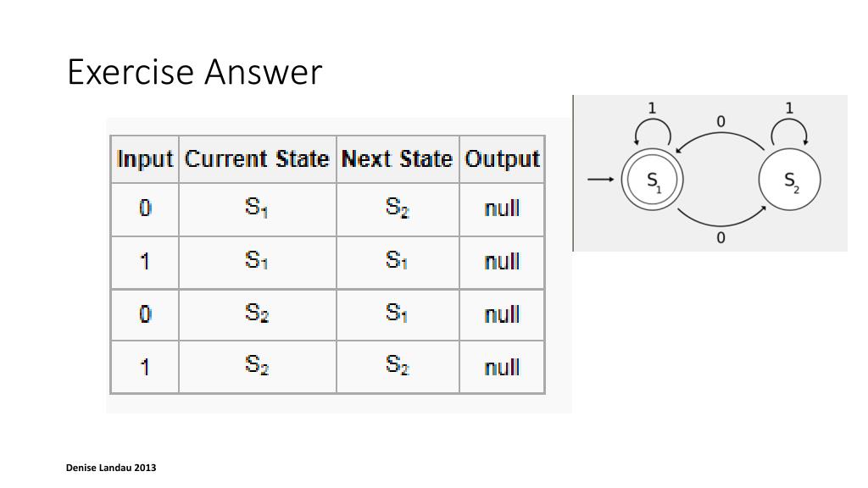The image size is (868, 488).
Task: Click the Denise Landau 2013 footer text
Action: coord(111,468)
